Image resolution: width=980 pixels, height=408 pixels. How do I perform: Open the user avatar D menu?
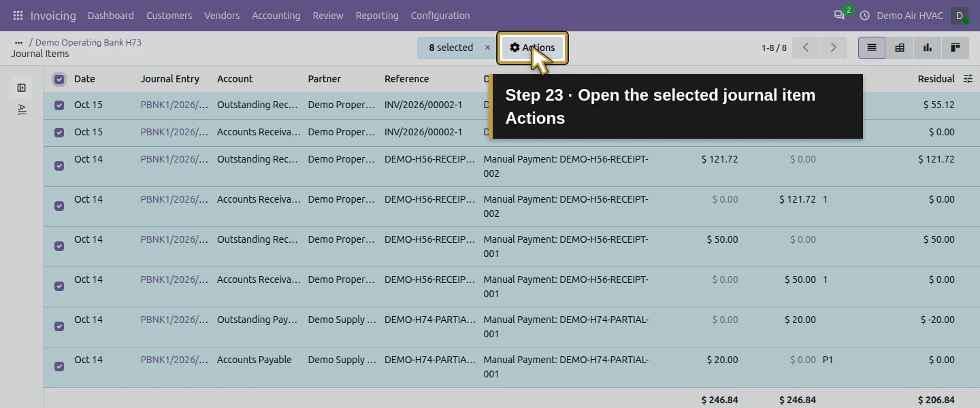tap(960, 15)
